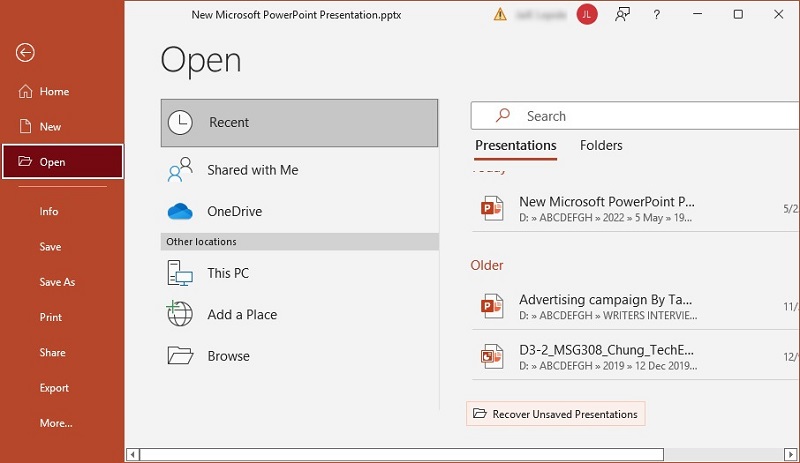
Task: Open Help question mark
Action: [657, 15]
